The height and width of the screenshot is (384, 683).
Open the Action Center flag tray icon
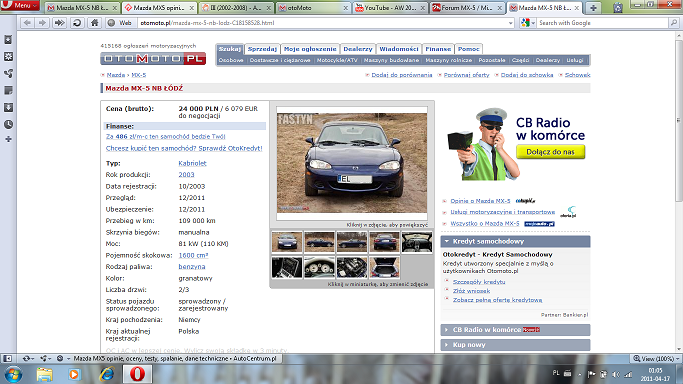(591, 374)
